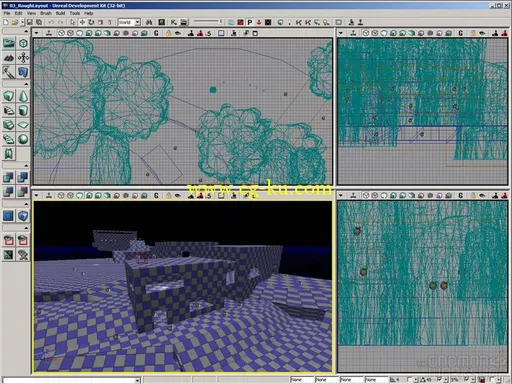The image size is (512, 384).
Task: Click Hide Selected Actors icon
Action: (23, 240)
